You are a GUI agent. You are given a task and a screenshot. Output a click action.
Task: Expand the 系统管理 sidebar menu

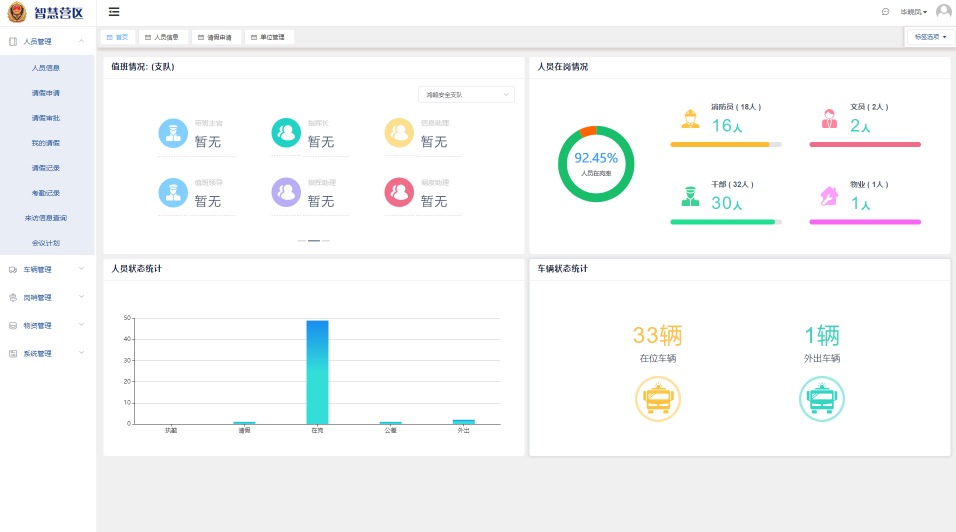pos(46,353)
